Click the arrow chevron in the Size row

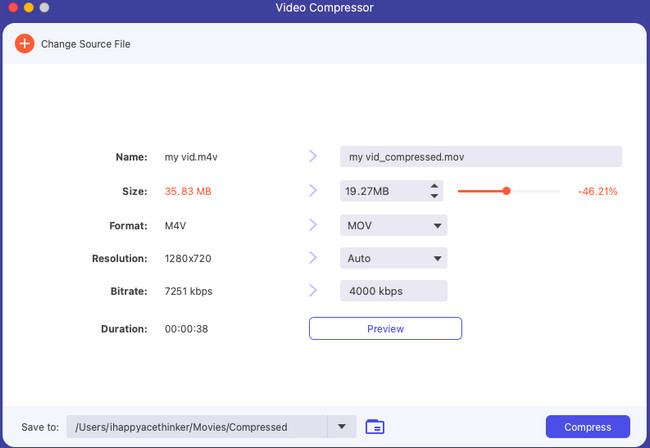(x=313, y=191)
